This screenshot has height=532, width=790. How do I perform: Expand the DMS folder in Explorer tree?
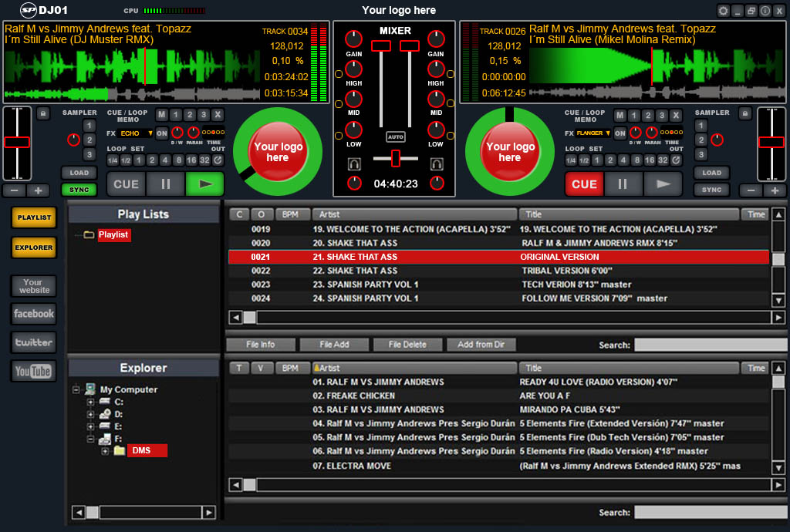[x=105, y=451]
